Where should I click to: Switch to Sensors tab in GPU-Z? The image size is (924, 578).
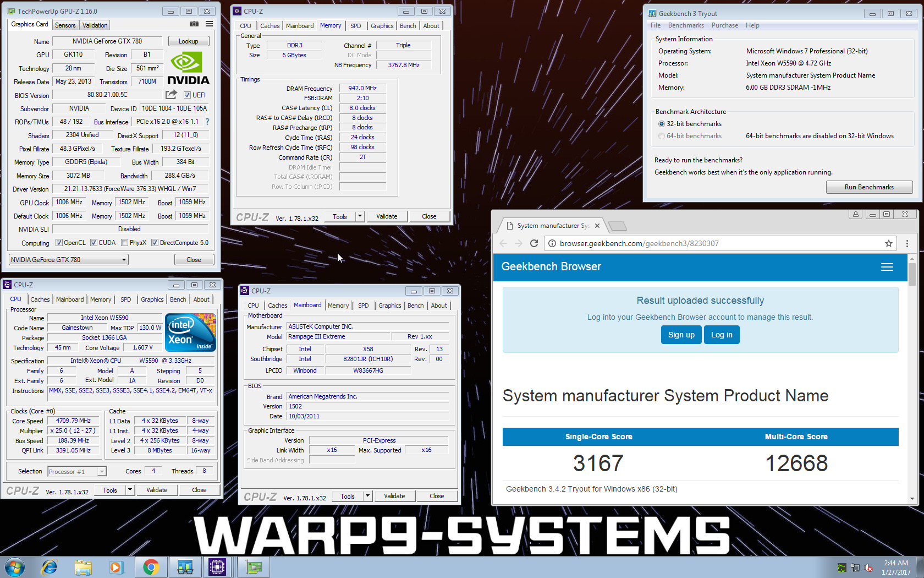(x=65, y=25)
